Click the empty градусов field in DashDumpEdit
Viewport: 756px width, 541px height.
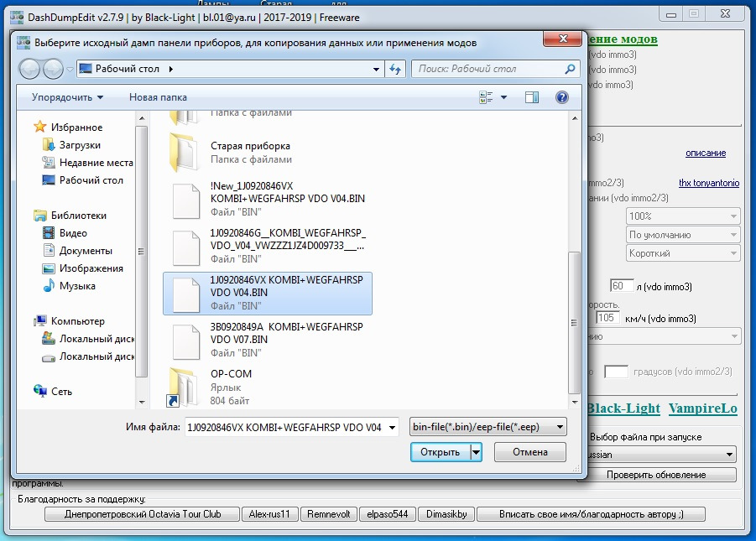coord(616,372)
